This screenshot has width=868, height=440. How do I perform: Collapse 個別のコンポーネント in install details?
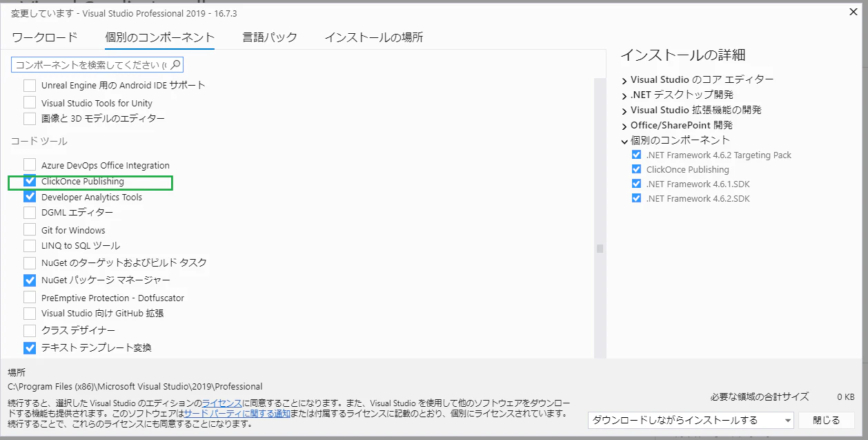tap(624, 141)
